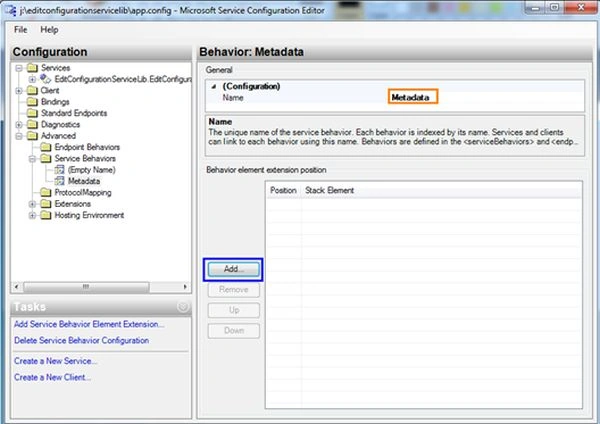Click the Service Behaviors folder icon
The image size is (600, 424).
[x=46, y=158]
